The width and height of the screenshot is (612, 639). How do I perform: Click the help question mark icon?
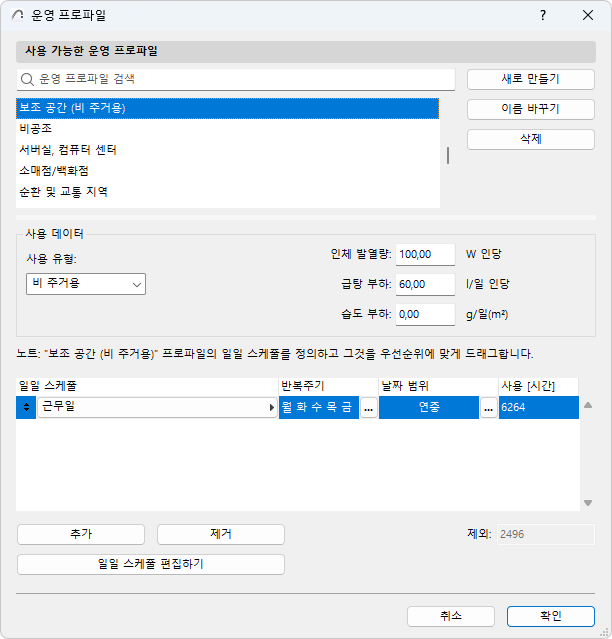pos(543,15)
